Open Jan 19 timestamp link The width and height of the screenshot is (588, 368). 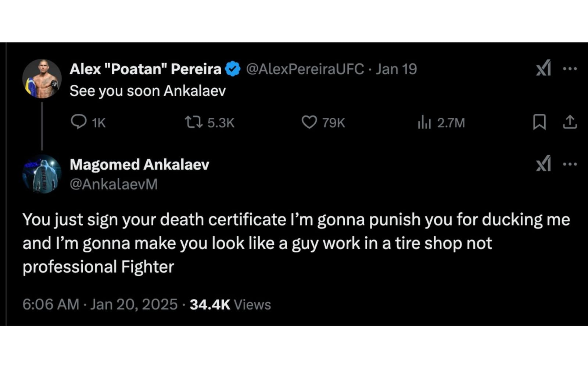[396, 68]
